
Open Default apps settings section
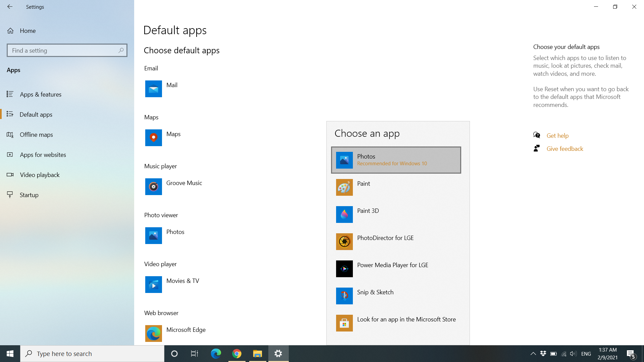coord(67,114)
